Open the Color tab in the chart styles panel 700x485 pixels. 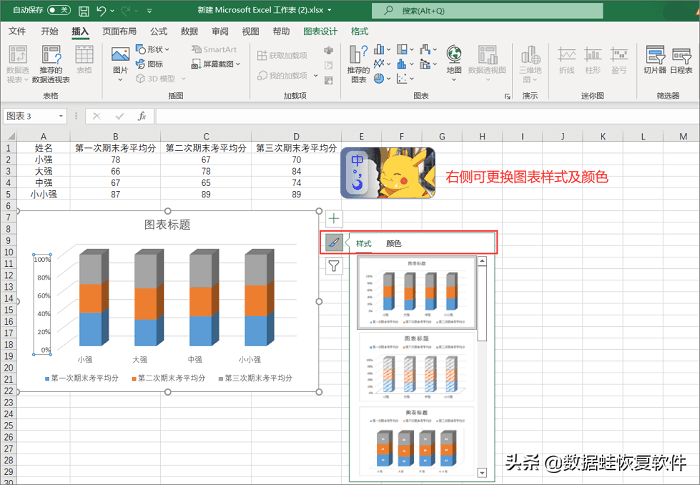point(393,243)
